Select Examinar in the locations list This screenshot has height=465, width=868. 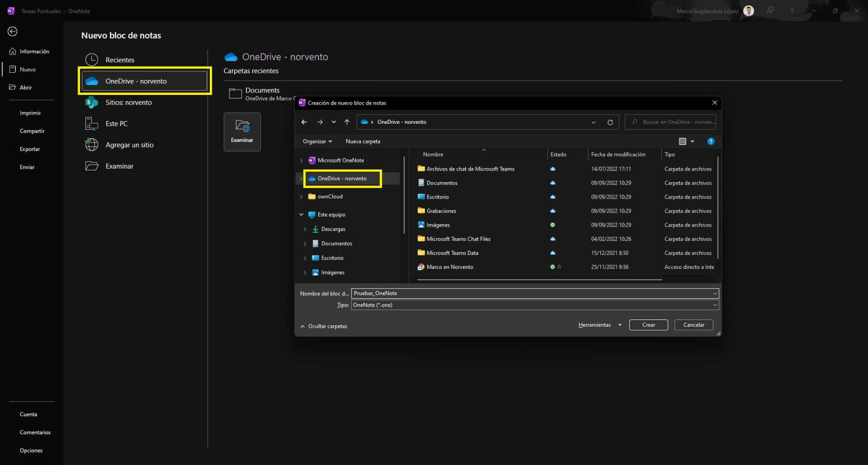pos(144,166)
